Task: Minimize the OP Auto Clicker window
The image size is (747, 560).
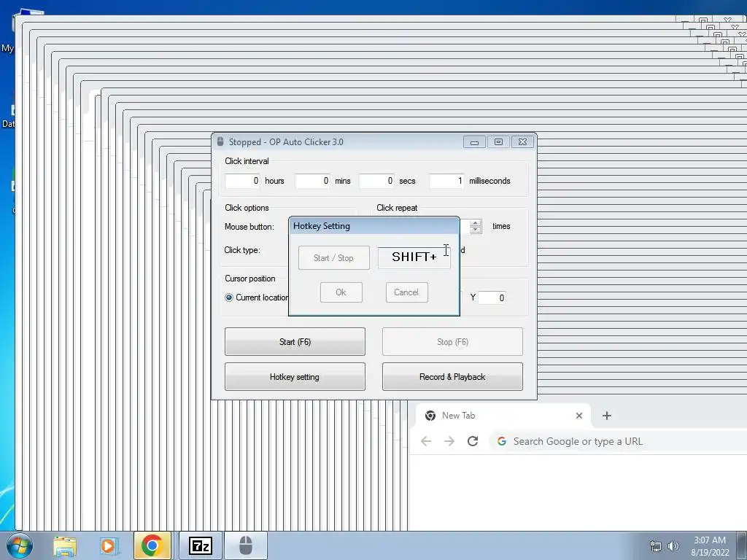Action: [x=474, y=142]
